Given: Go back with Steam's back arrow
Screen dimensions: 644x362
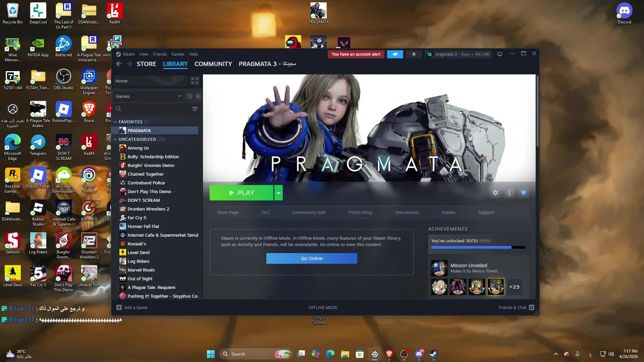Looking at the screenshot, I should [119, 64].
